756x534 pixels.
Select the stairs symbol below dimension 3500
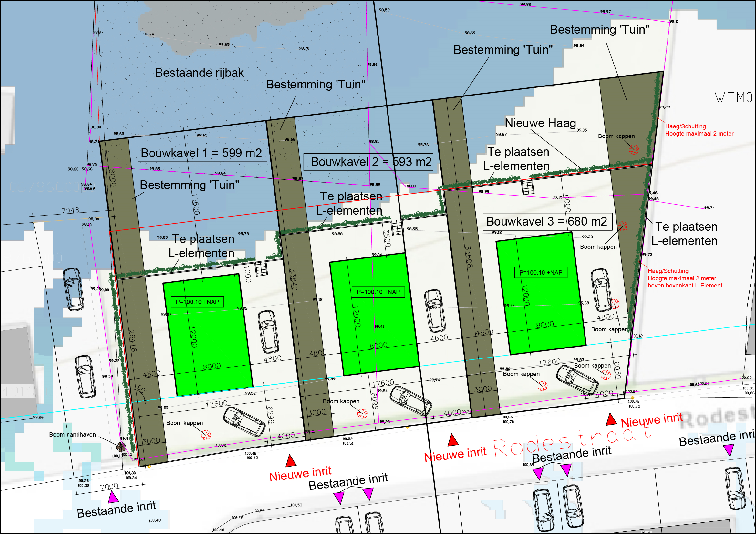[x=397, y=227]
